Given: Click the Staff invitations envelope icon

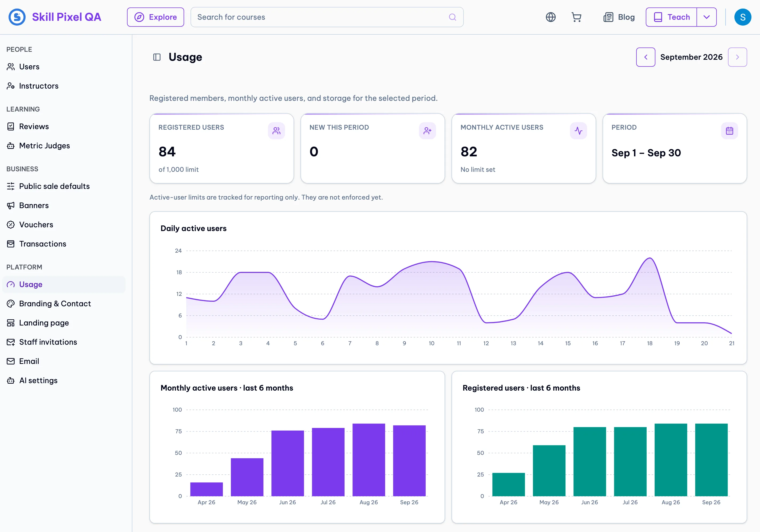Looking at the screenshot, I should click(x=11, y=342).
